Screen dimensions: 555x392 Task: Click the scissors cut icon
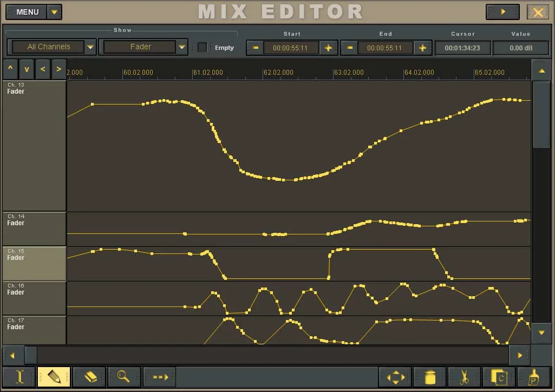click(x=464, y=377)
